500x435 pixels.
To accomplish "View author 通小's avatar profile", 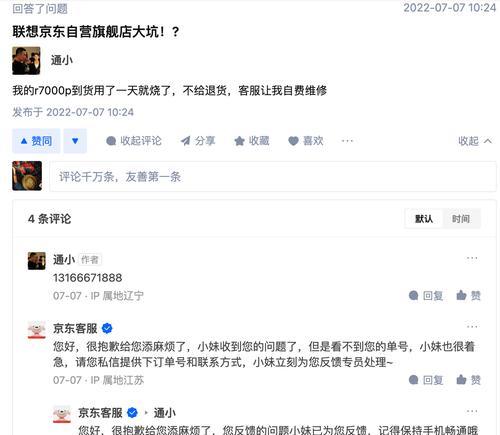I will 26,61.
